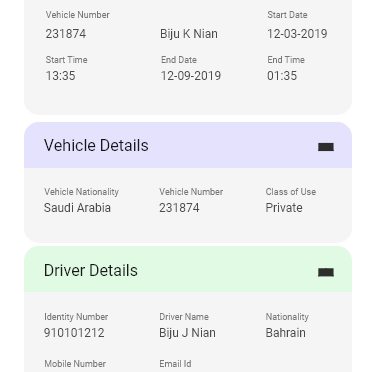Click the Vehicle Nationality label

click(81, 192)
